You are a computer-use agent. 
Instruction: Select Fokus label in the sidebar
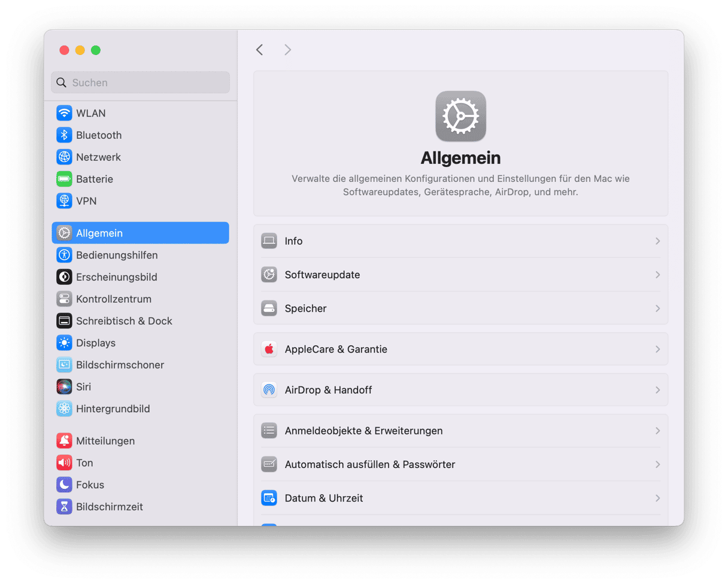point(90,485)
